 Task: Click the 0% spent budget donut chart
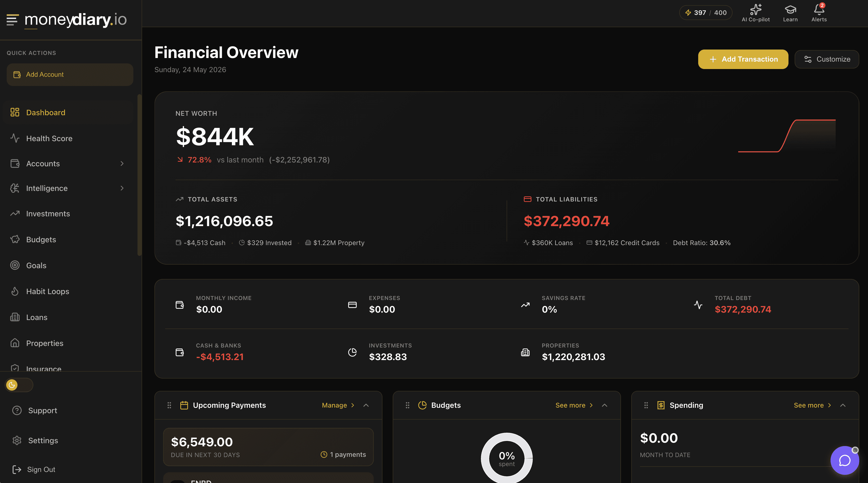506,458
